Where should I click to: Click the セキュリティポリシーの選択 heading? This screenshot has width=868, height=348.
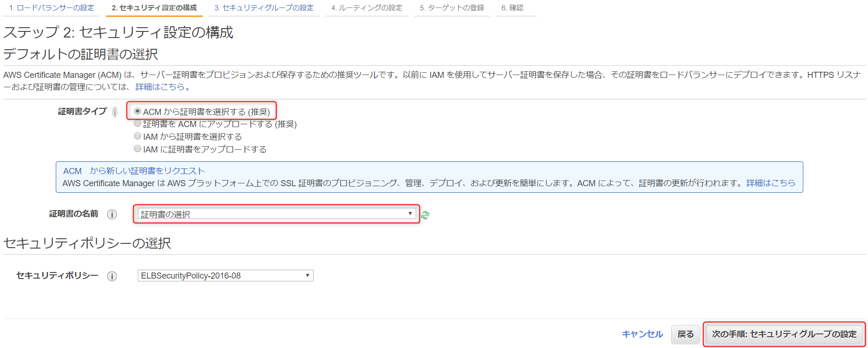click(x=87, y=243)
